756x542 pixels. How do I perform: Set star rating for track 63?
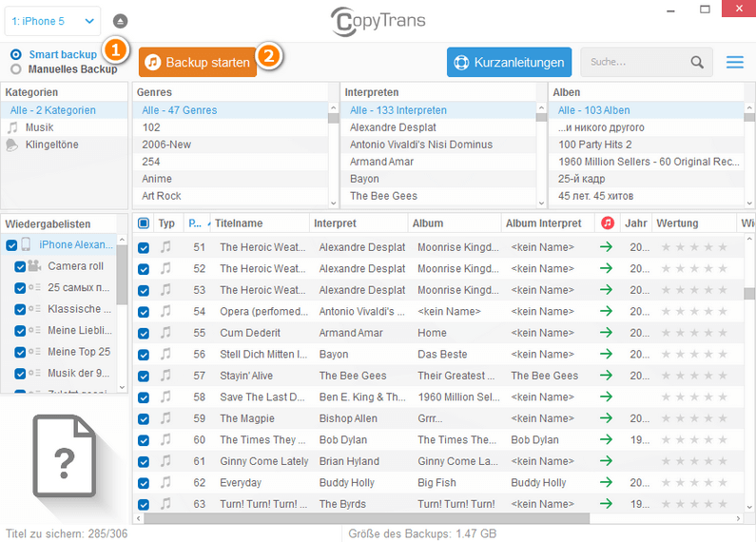pyautogui.click(x=694, y=504)
